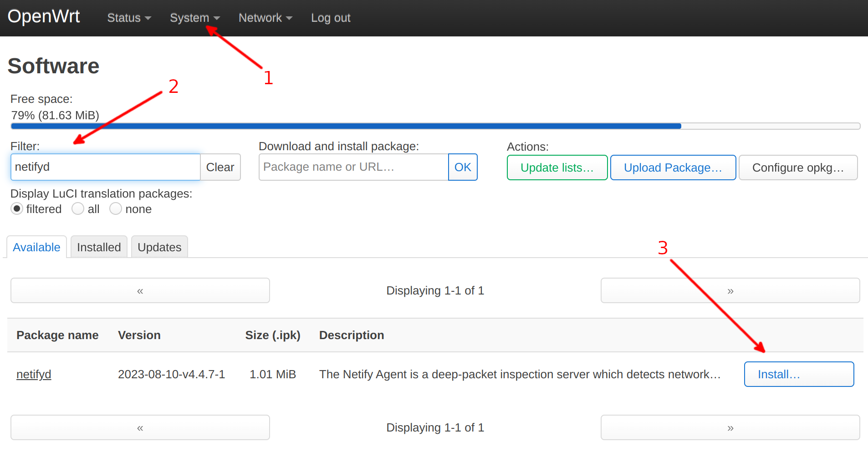Switch to the Installed tab
The height and width of the screenshot is (457, 868).
99,247
